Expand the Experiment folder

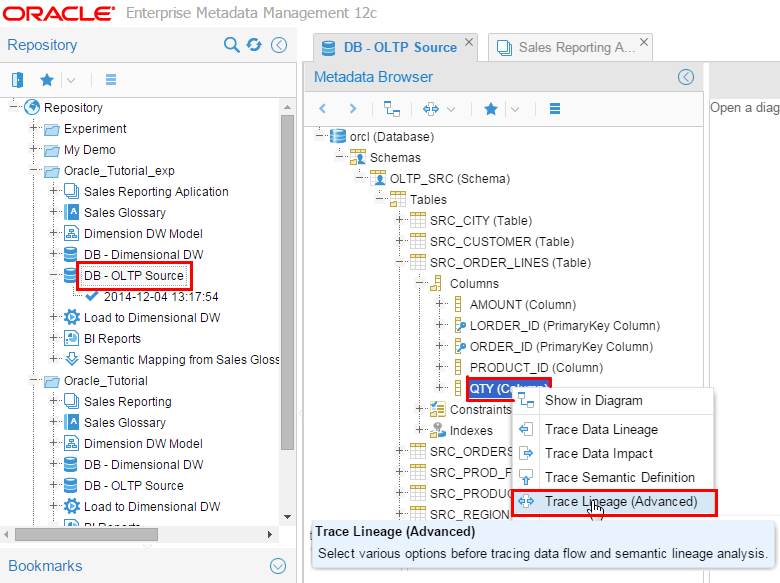[x=34, y=128]
